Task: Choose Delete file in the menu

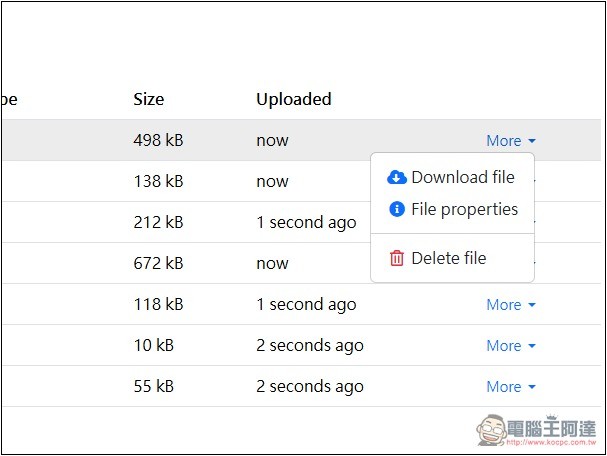Action: click(453, 258)
